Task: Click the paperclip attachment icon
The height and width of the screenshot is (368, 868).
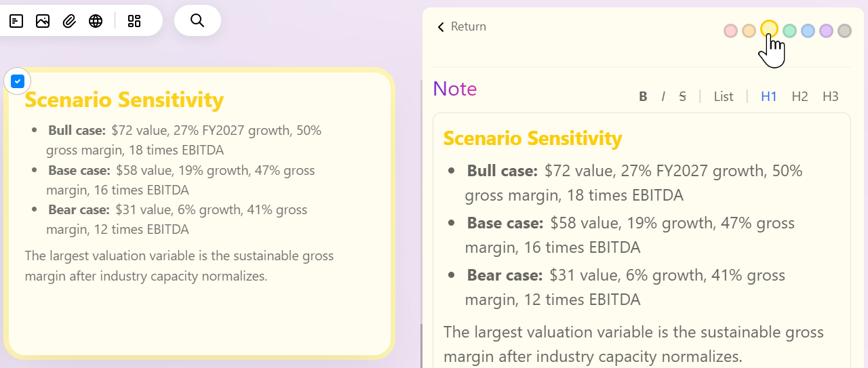Action: (x=69, y=21)
